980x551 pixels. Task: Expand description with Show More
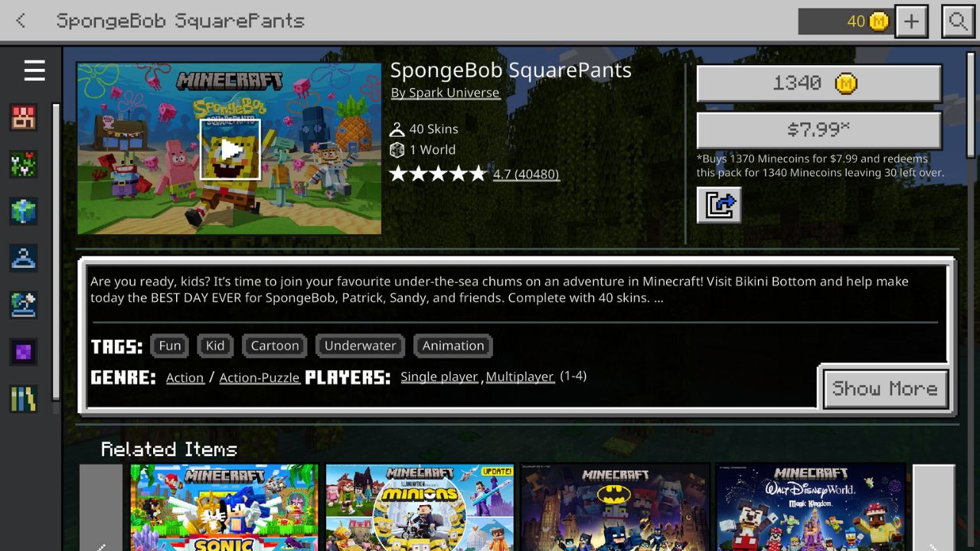885,389
